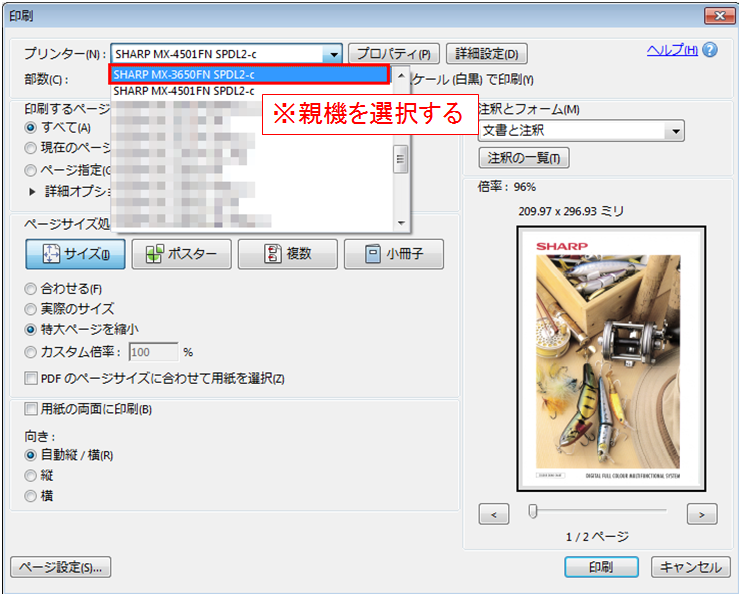The image size is (743, 600).
Task: Select SHARP MX-4501FN SPDL2-c list entry
Action: (184, 91)
